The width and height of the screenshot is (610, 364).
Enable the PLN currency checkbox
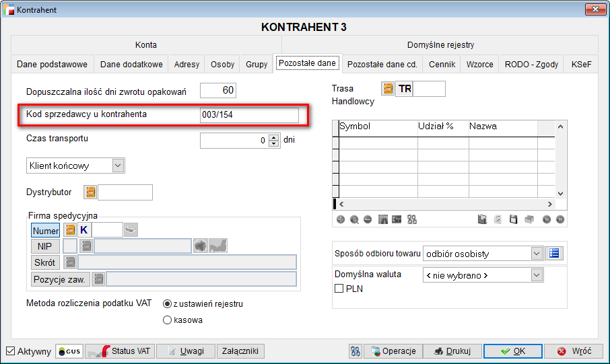click(339, 289)
